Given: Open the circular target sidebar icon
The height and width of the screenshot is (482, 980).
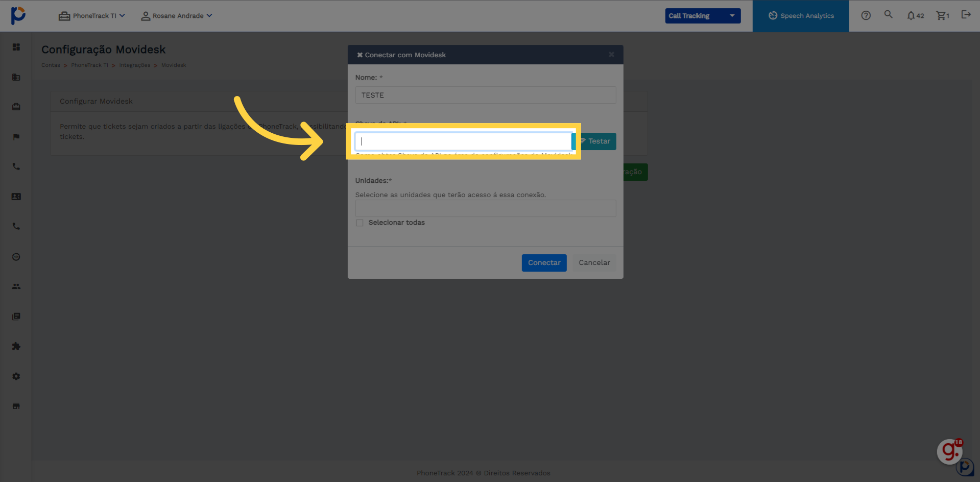Looking at the screenshot, I should pyautogui.click(x=16, y=257).
